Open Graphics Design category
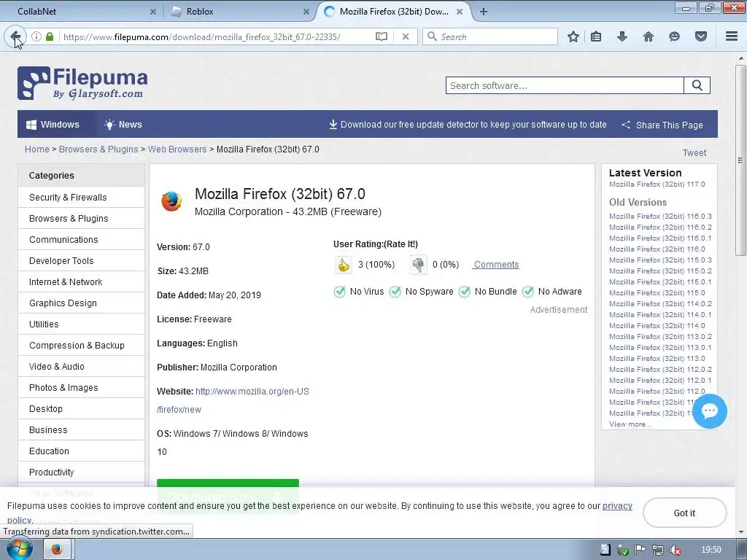Image resolution: width=747 pixels, height=560 pixels. 81,303
